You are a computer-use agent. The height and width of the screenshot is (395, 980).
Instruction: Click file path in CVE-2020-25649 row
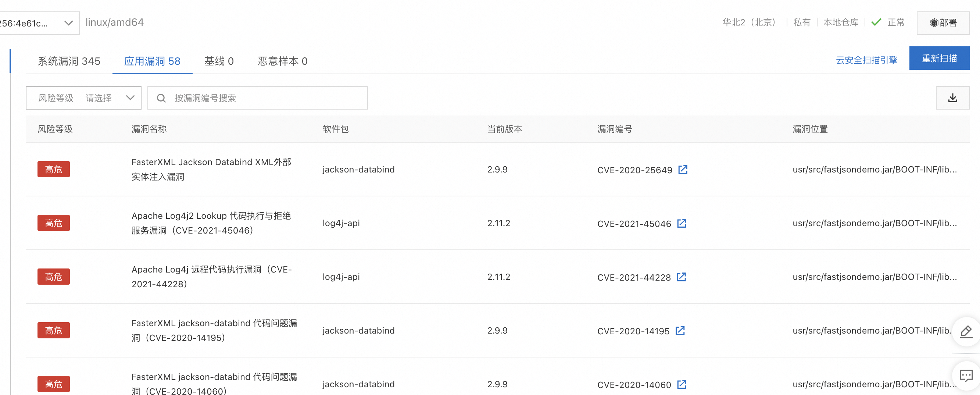point(875,169)
